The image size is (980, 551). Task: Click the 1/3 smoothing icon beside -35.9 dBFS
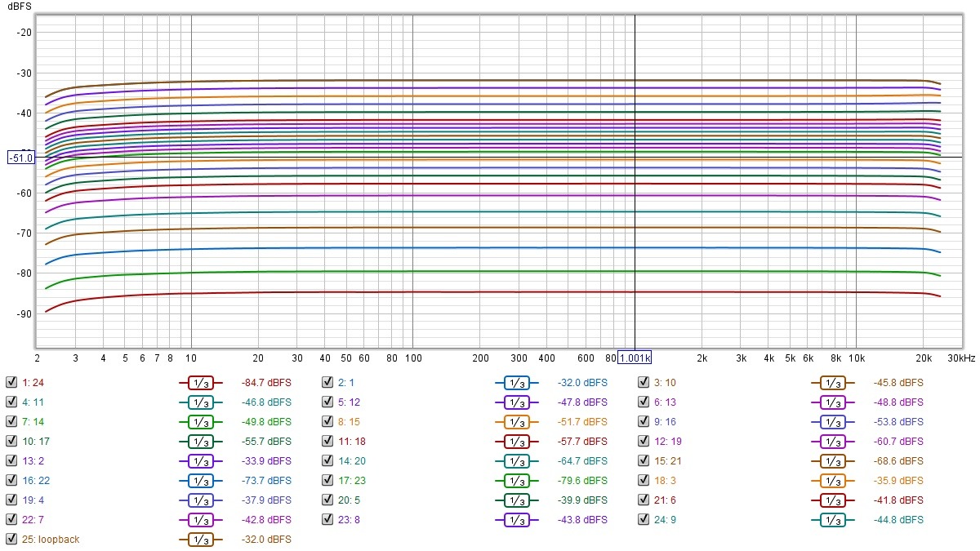tap(832, 480)
